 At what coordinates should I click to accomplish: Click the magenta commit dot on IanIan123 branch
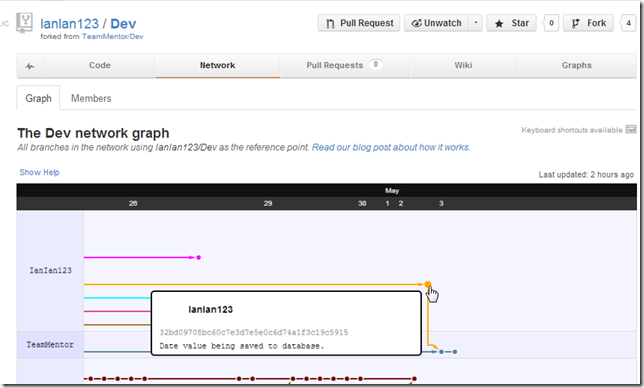click(x=198, y=257)
